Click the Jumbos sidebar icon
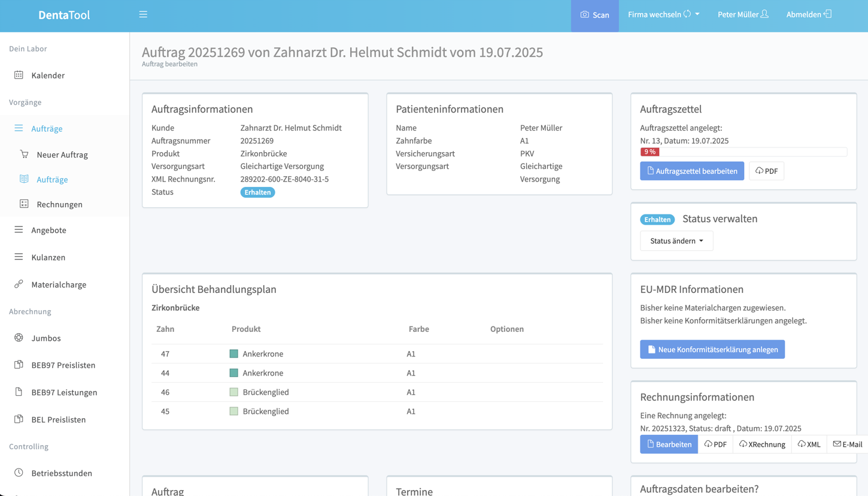The image size is (868, 496). point(19,337)
